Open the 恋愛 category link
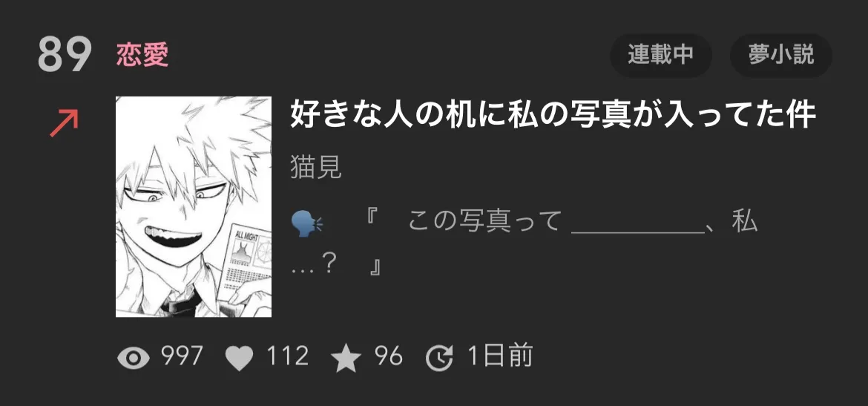 (142, 55)
